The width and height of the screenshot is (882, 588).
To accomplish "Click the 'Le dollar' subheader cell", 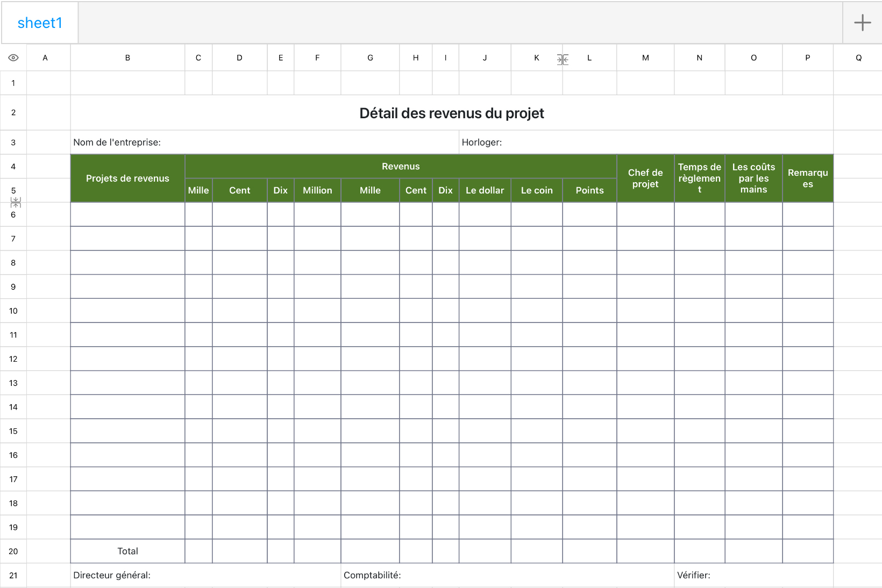I will click(485, 190).
